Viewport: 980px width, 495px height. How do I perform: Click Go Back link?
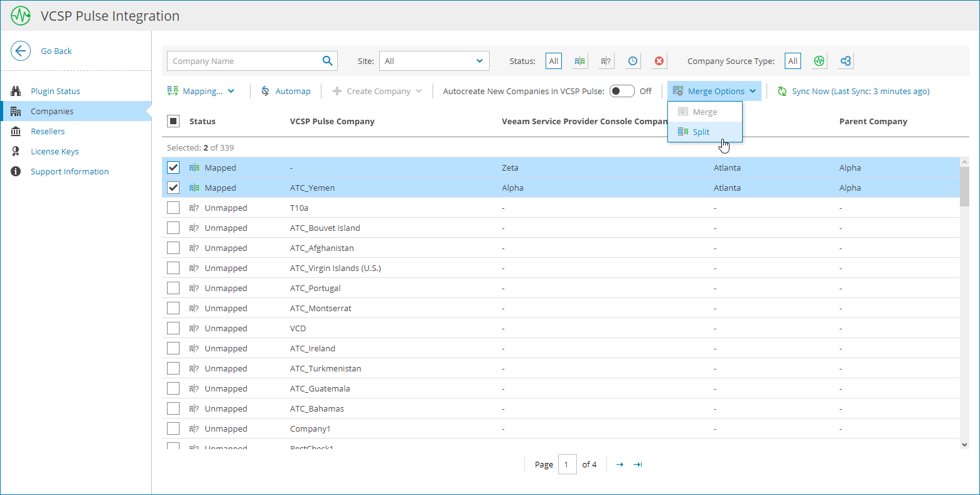(57, 51)
